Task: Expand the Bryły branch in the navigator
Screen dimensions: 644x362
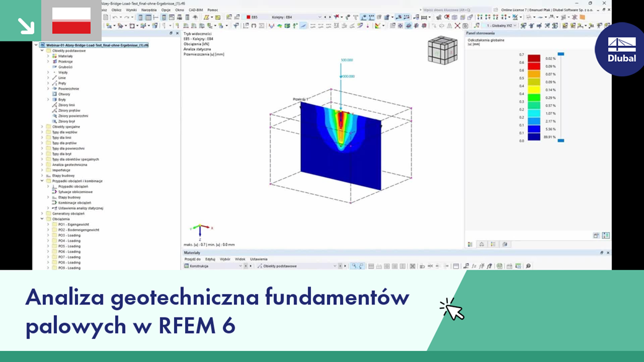Action: coord(48,99)
